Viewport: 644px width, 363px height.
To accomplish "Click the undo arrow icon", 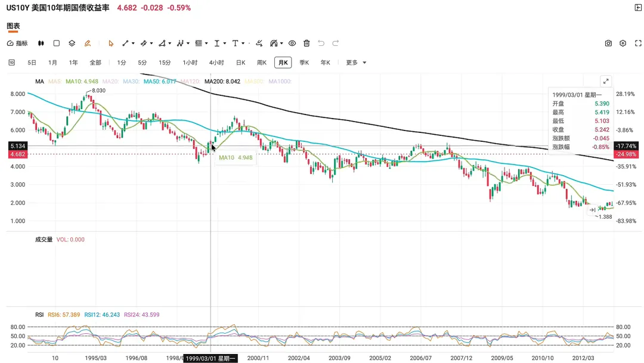I will 321,43.
